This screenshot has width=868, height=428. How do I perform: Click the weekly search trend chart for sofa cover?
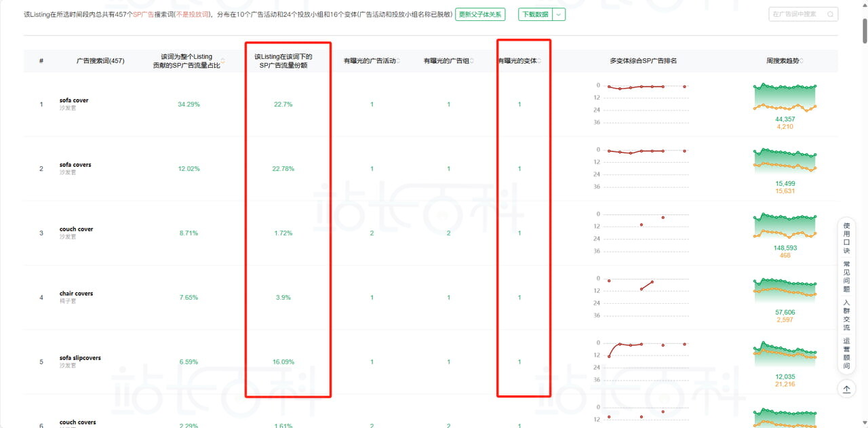coord(785,97)
